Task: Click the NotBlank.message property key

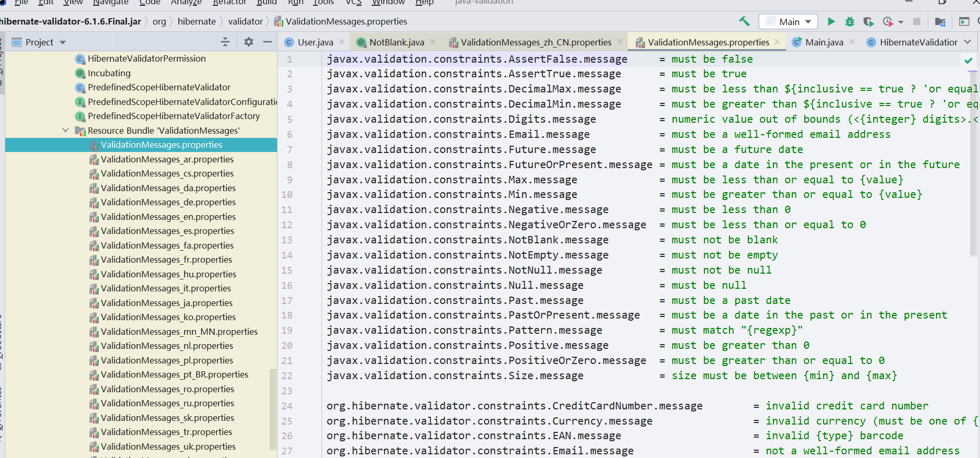Action: [468, 240]
